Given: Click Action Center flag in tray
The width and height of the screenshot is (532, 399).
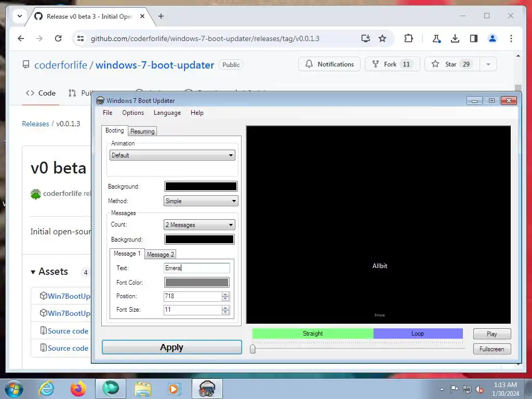Looking at the screenshot, I should (454, 389).
